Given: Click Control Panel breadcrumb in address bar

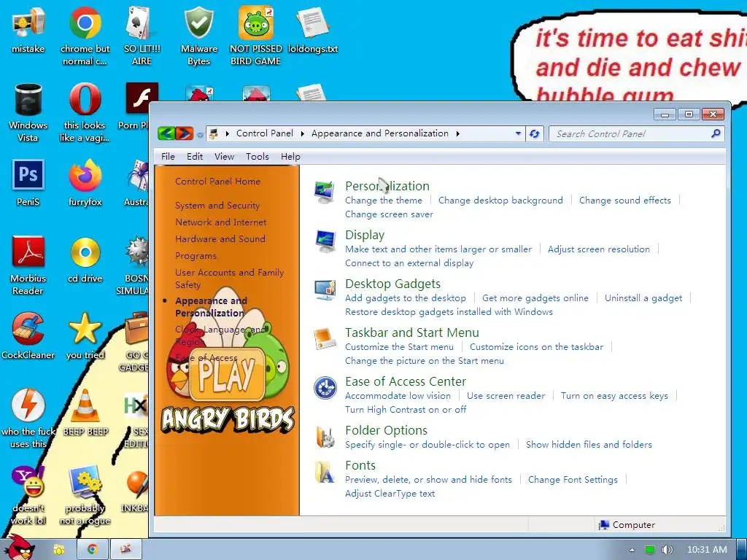Looking at the screenshot, I should tap(265, 133).
